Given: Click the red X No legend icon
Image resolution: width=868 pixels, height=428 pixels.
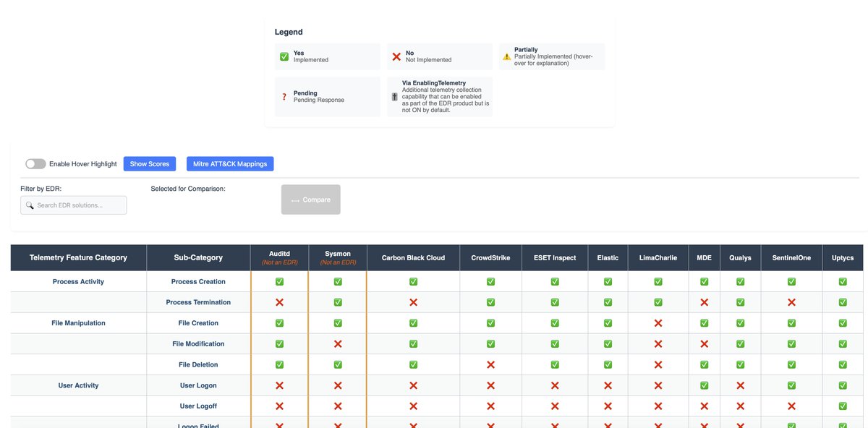Looking at the screenshot, I should click(x=396, y=56).
